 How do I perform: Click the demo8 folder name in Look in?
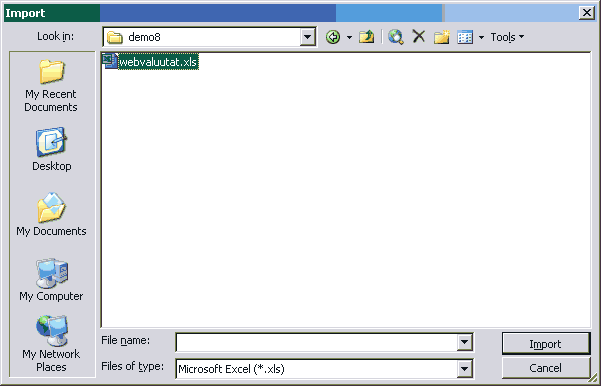144,37
